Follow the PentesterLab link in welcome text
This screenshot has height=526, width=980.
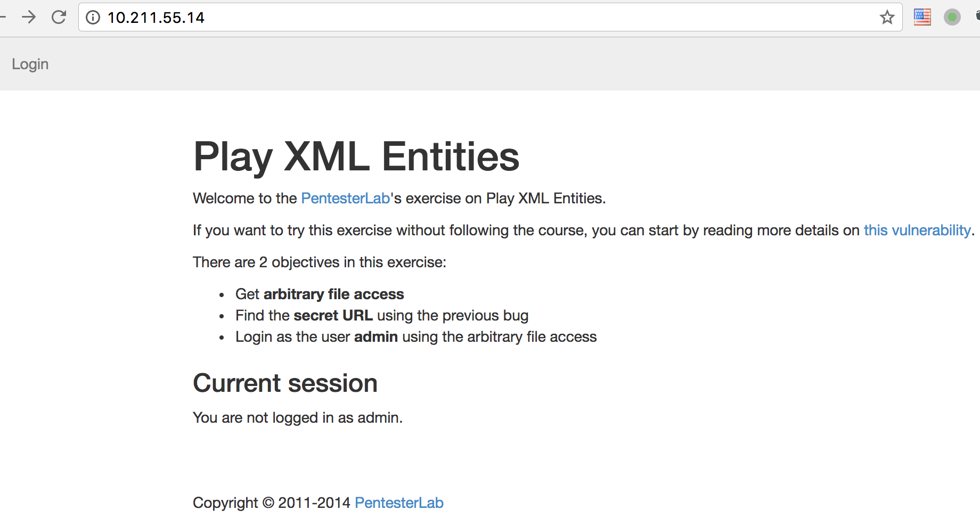point(345,198)
